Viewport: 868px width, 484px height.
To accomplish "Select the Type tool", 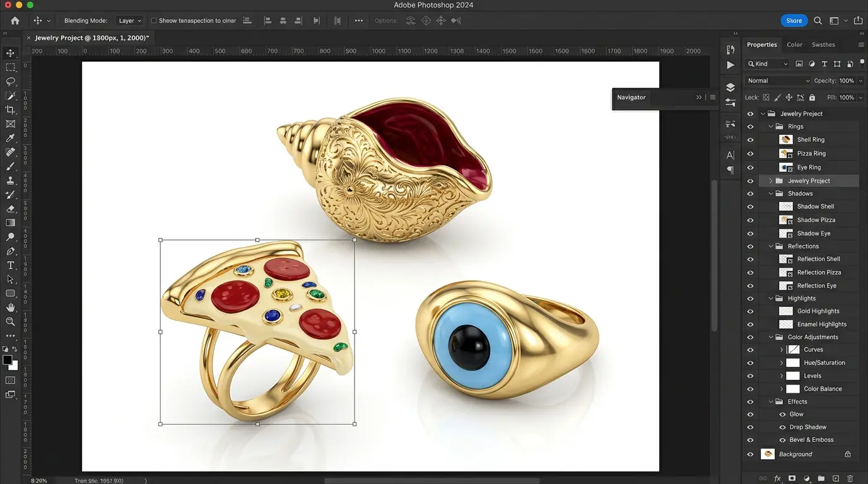I will (10, 265).
